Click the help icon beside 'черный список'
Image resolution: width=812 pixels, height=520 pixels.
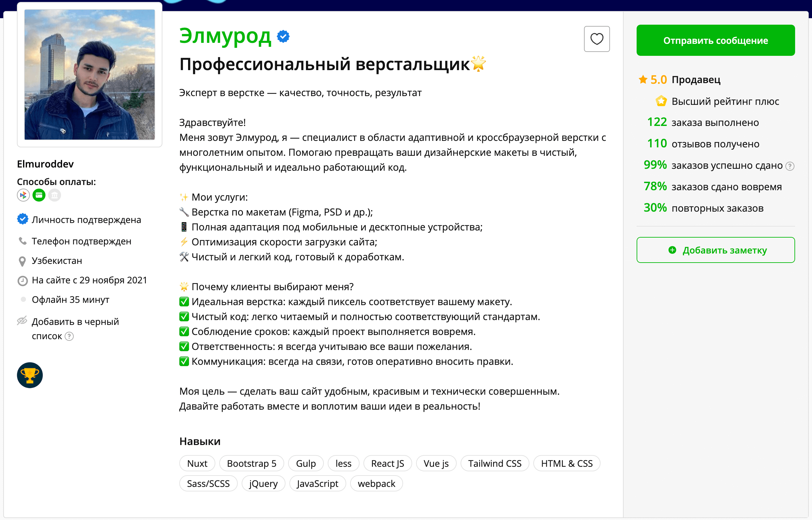pyautogui.click(x=69, y=336)
